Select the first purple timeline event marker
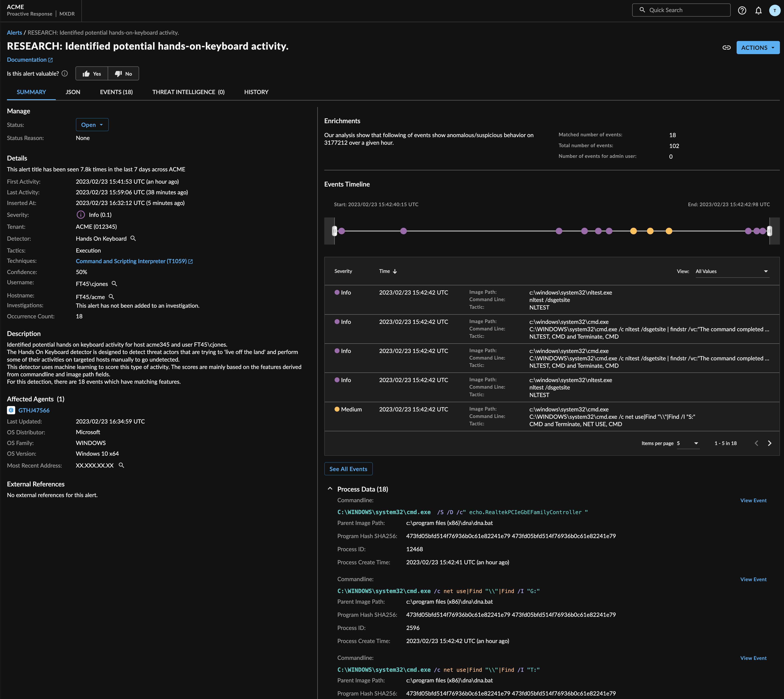Image resolution: width=784 pixels, height=699 pixels. coord(342,231)
